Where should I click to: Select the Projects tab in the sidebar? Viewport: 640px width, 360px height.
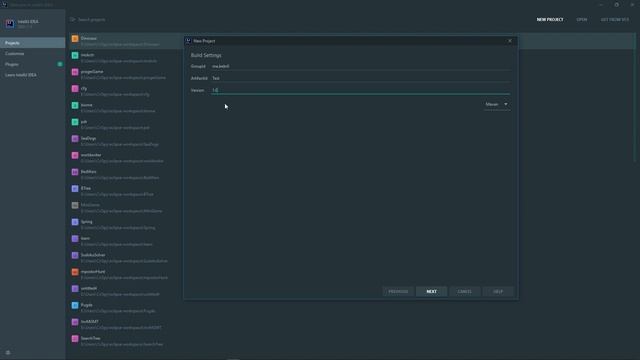pos(33,43)
